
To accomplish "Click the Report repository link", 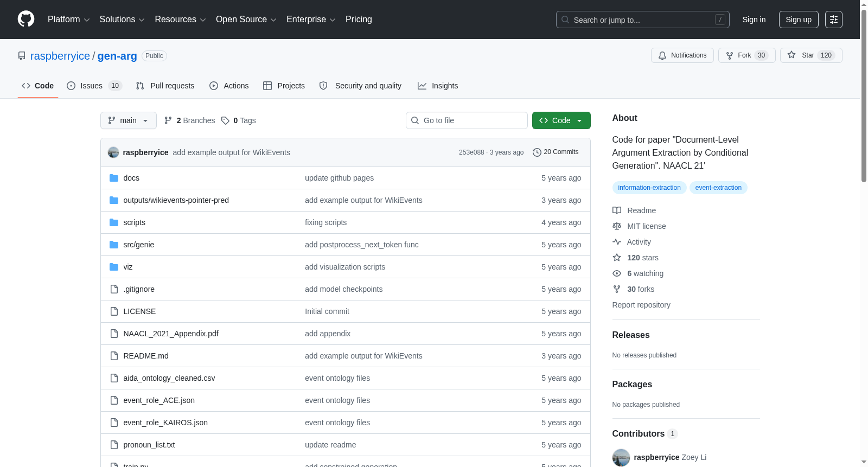I will click(641, 305).
